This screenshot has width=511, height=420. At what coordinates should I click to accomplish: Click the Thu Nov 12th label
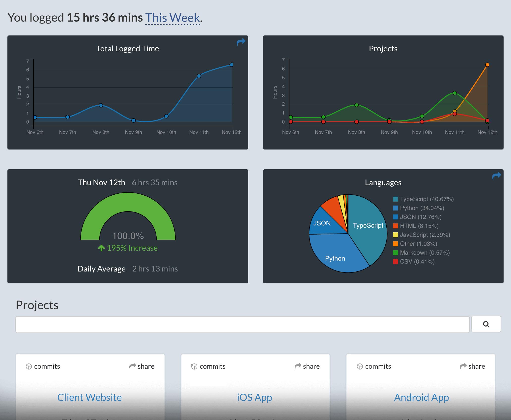coord(101,182)
